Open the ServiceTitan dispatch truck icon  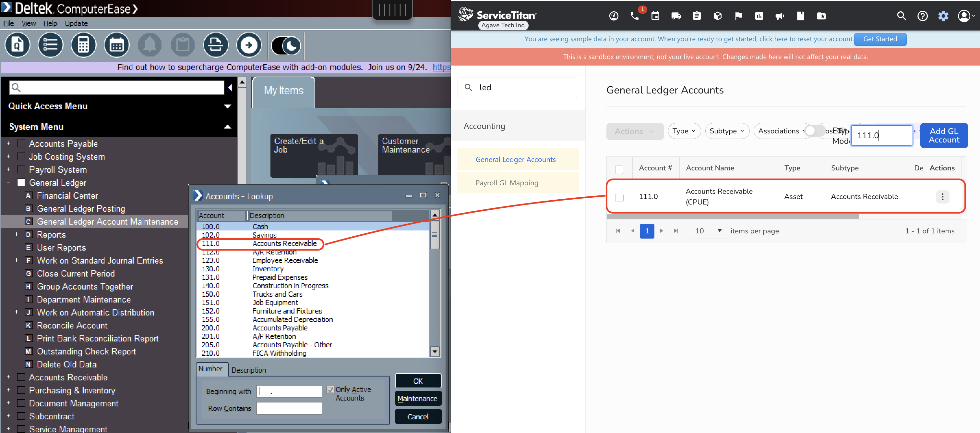point(676,16)
